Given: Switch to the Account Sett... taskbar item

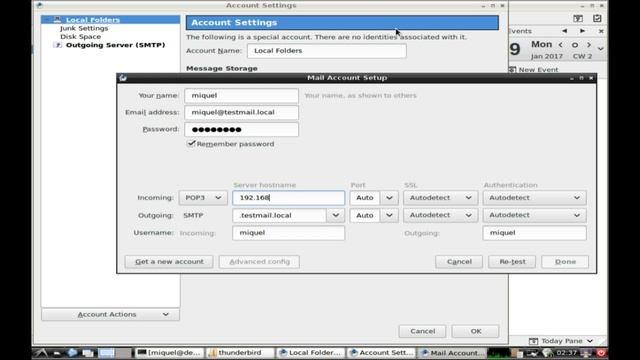Looking at the screenshot, I should (x=381, y=353).
